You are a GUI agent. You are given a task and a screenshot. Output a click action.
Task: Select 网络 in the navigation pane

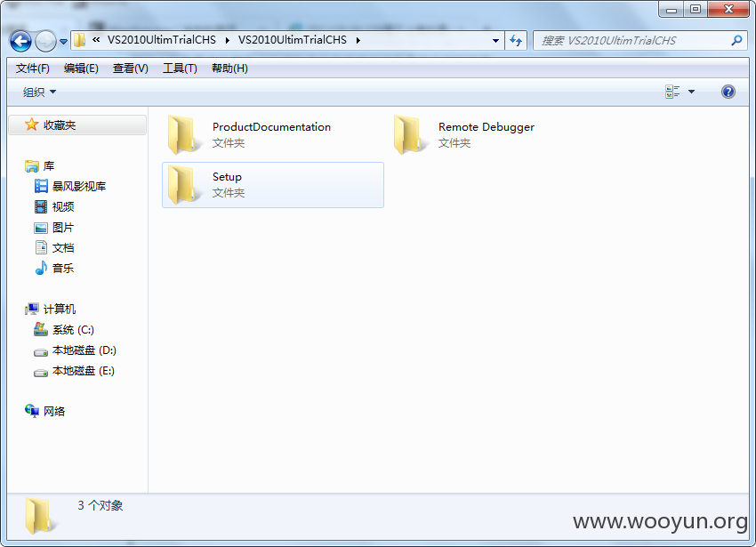pyautogui.click(x=54, y=412)
